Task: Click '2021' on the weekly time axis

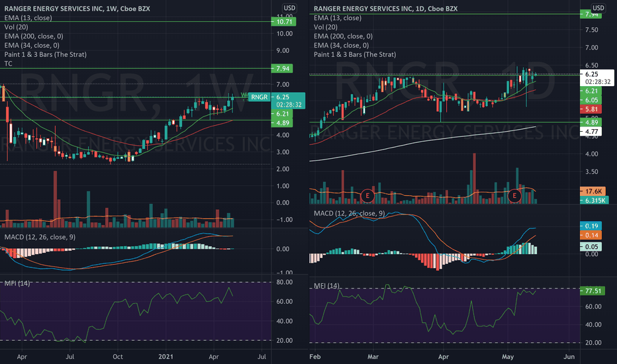Action: (166, 357)
